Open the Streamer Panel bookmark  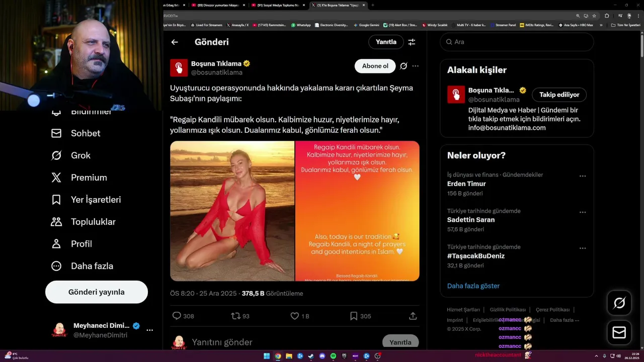point(503,25)
